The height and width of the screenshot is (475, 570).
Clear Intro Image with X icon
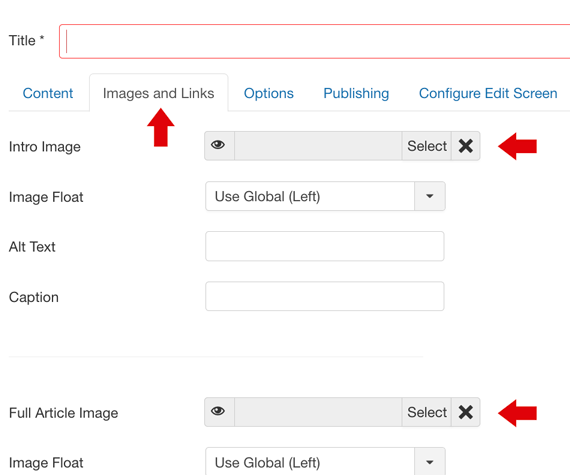pos(466,146)
